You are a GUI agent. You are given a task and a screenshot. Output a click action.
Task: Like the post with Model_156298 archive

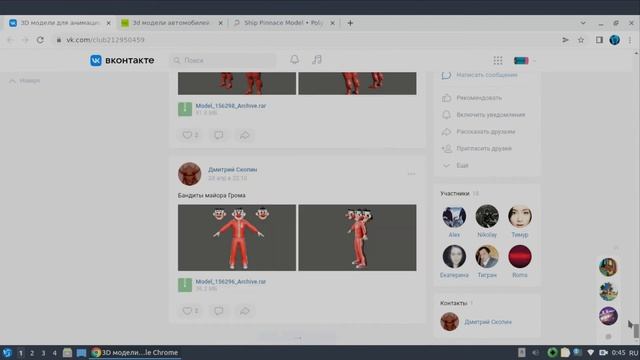coord(190,135)
